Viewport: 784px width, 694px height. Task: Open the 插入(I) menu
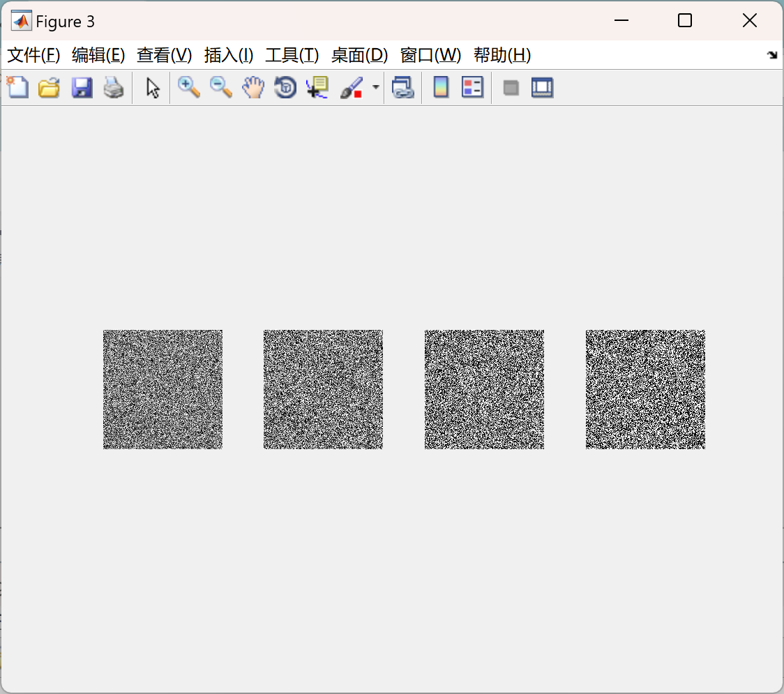[229, 55]
